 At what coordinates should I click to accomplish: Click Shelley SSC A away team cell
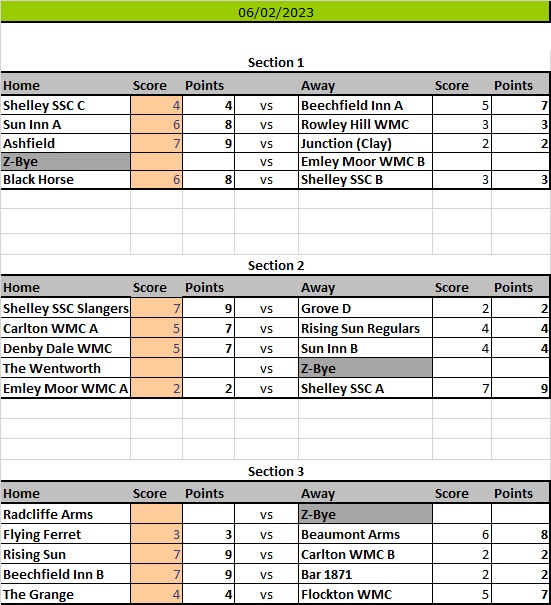click(x=365, y=388)
